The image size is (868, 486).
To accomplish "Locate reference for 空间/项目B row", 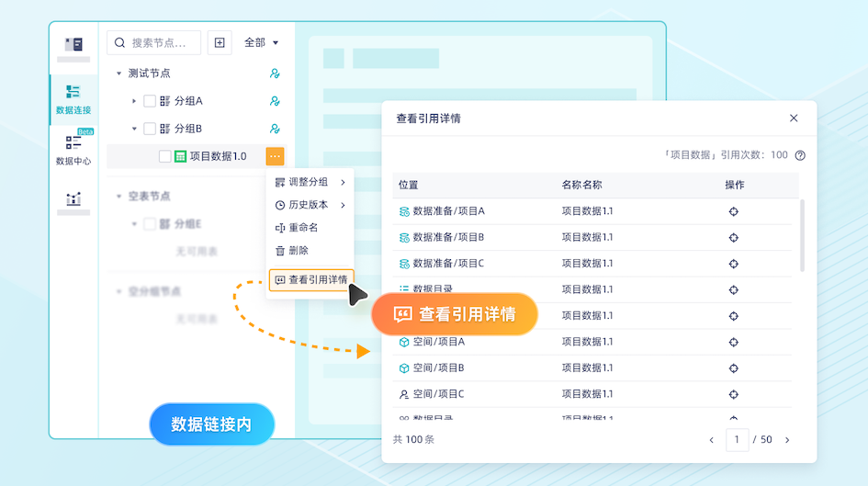I will 734,368.
